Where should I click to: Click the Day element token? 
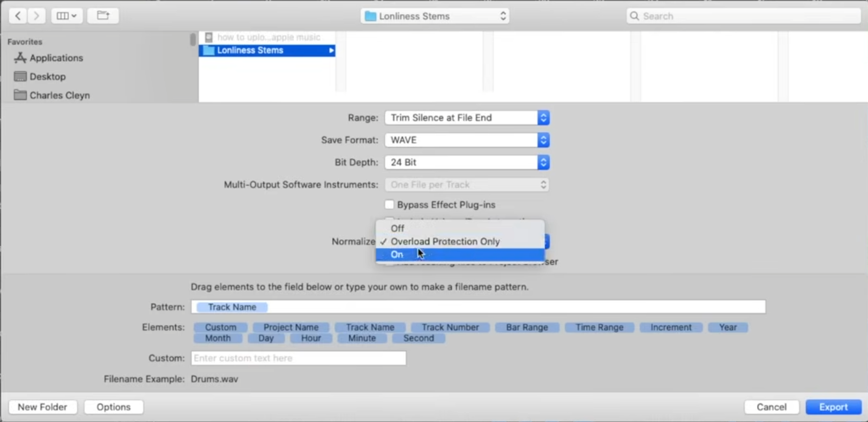tap(266, 338)
